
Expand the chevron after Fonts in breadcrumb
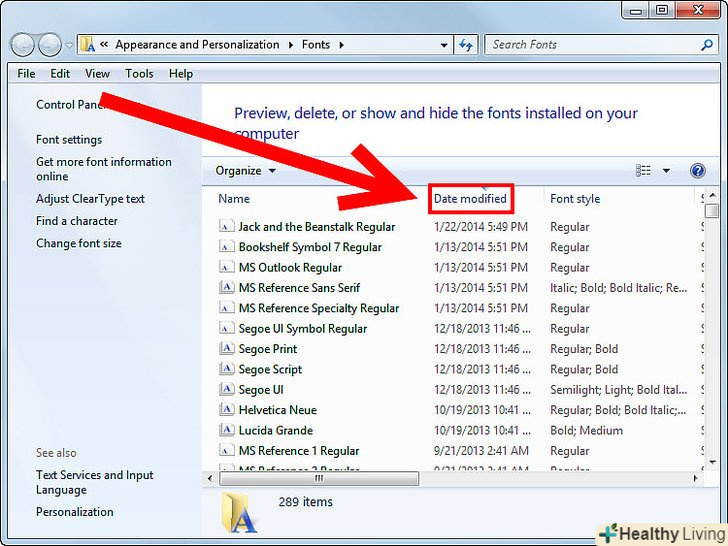341,45
